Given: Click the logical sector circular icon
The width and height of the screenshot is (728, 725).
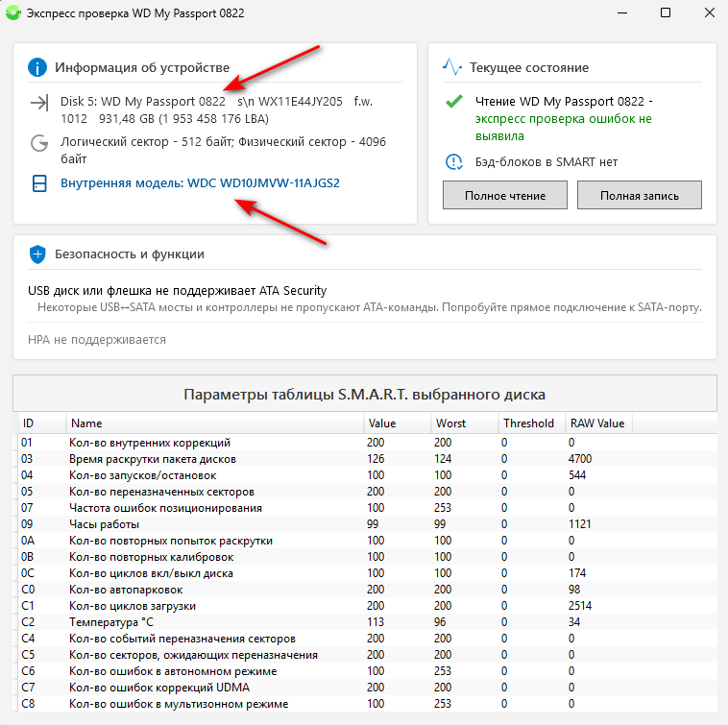Looking at the screenshot, I should click(39, 143).
